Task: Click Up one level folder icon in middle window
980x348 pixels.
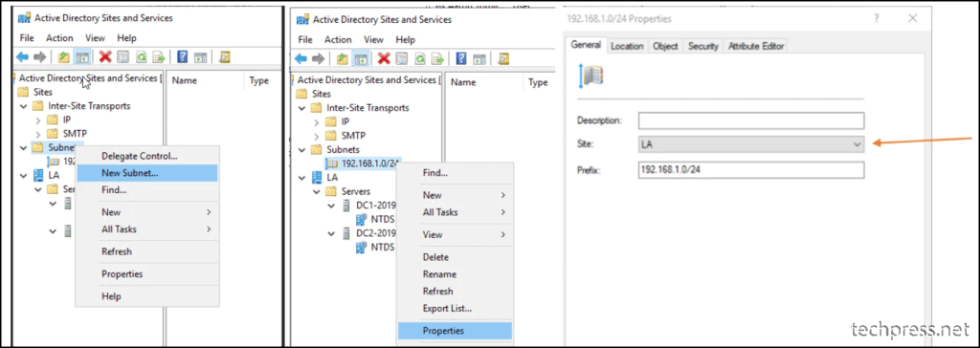Action: pos(343,58)
